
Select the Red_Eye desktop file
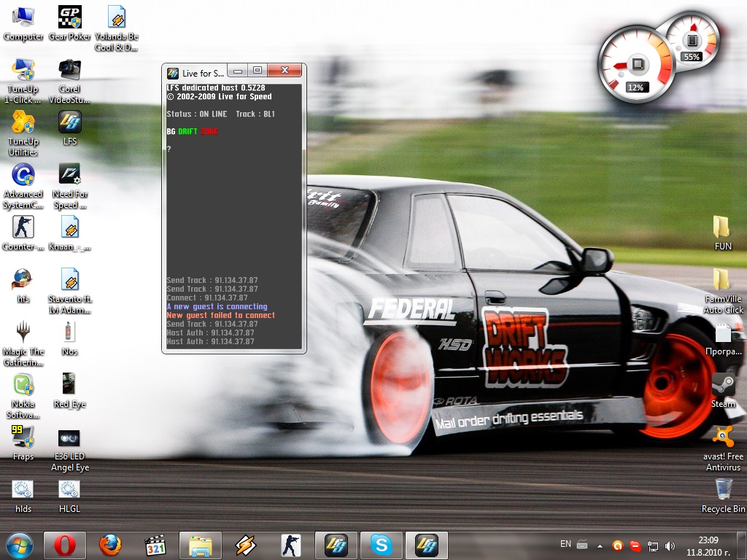pos(69,391)
